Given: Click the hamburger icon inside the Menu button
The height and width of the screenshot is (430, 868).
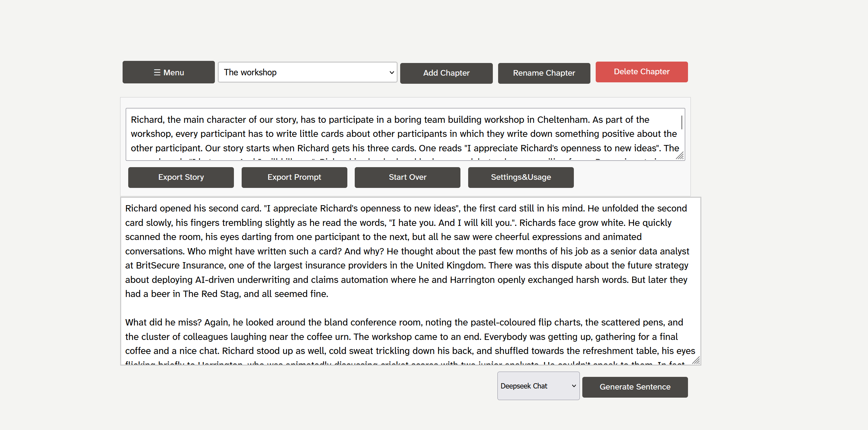Looking at the screenshot, I should pos(157,72).
